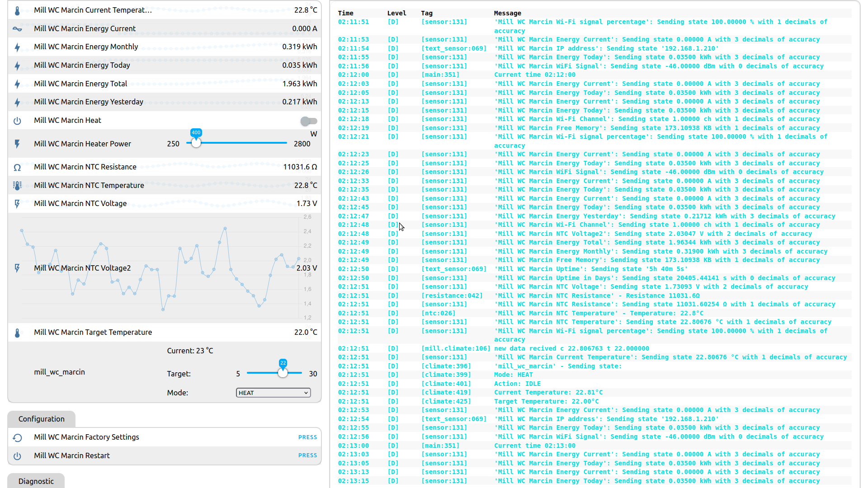
Task: Click the power icon beside Restart
Action: click(x=17, y=456)
